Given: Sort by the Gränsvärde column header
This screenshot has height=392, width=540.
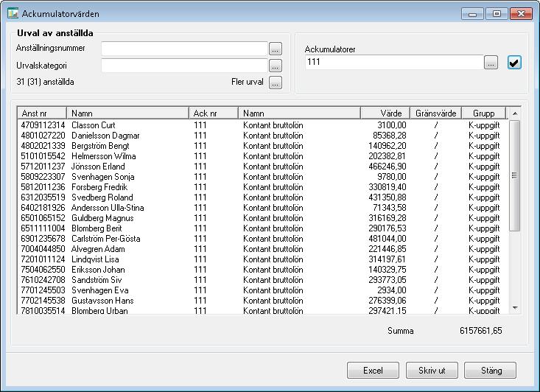Looking at the screenshot, I should pyautogui.click(x=435, y=113).
